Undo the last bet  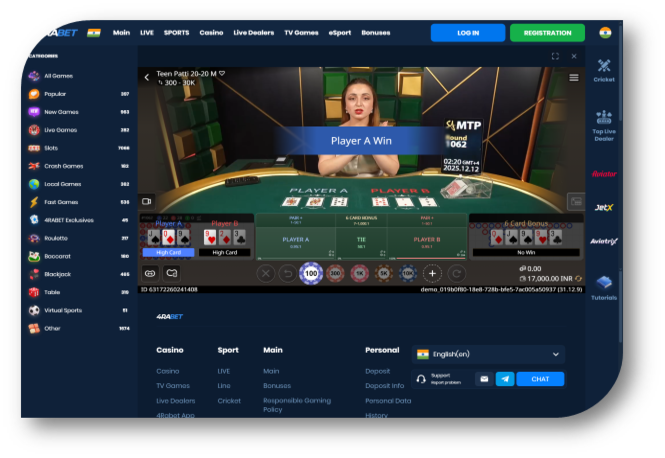click(288, 274)
